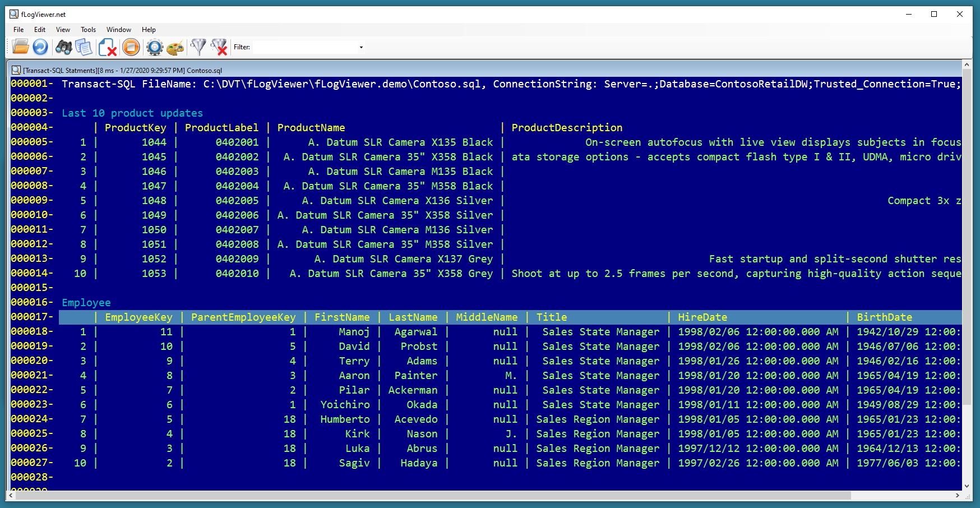Click last name 'Acevedo'

pyautogui.click(x=416, y=419)
